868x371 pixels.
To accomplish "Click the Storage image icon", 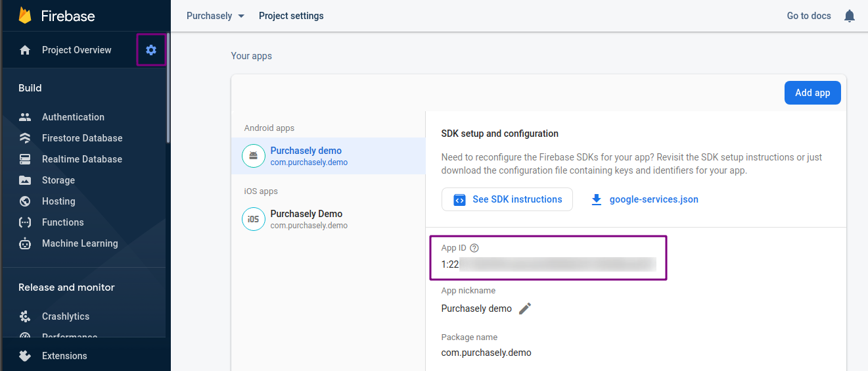I will tap(25, 180).
